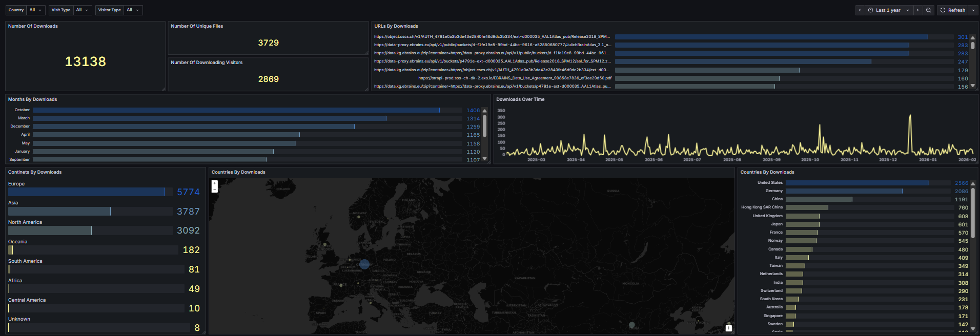Viewport: 980px width, 336px height.
Task: Click the Downloads Over Time panel title
Action: click(x=520, y=99)
